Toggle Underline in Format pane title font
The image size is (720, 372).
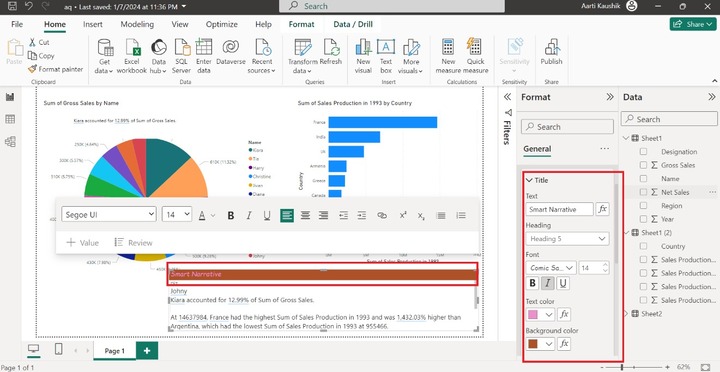563,283
